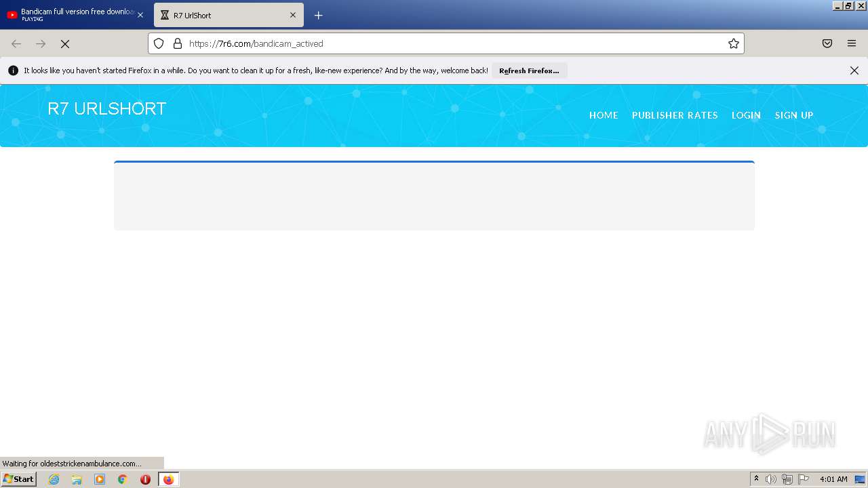The width and height of the screenshot is (868, 488).
Task: Click the 4:01 AM taskbar clock
Action: coord(833,479)
